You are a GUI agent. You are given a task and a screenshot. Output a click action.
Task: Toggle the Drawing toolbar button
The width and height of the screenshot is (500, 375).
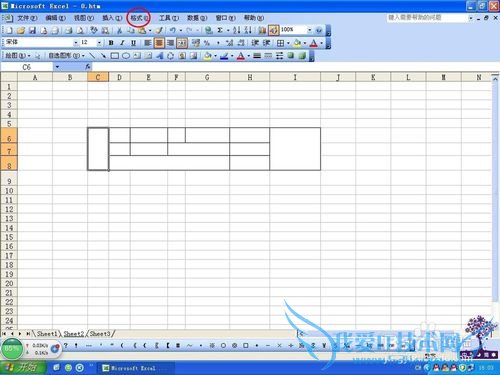tap(273, 30)
